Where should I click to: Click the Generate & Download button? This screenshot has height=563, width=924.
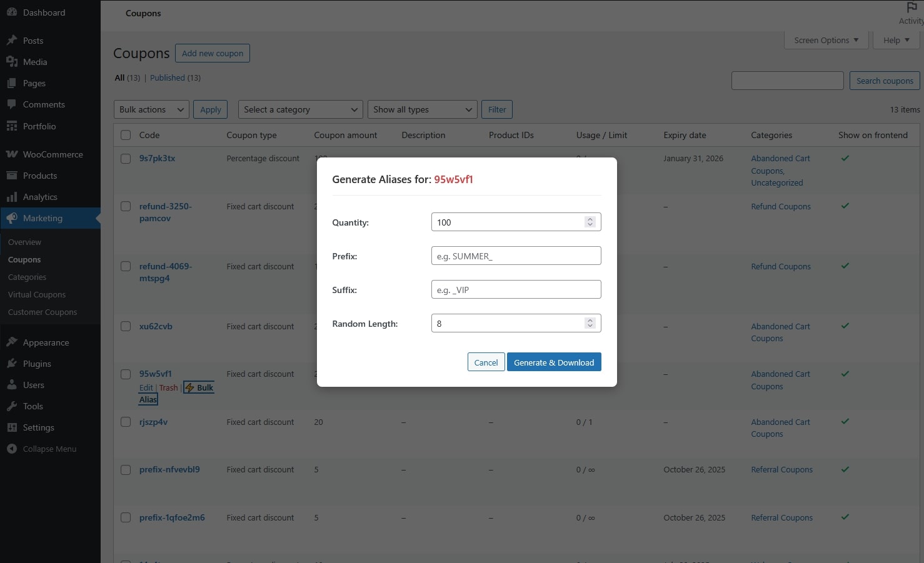click(x=553, y=362)
